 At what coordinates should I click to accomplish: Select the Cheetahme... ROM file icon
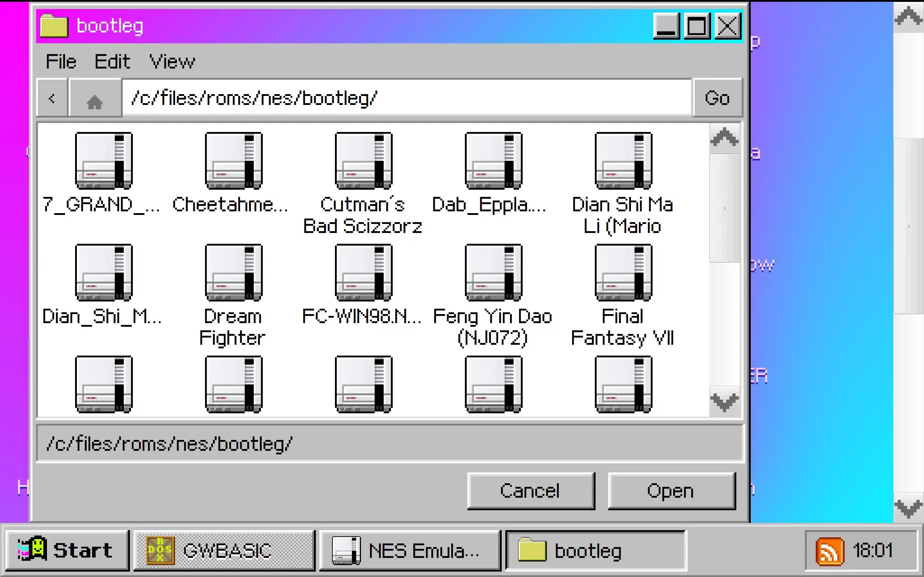click(x=233, y=161)
